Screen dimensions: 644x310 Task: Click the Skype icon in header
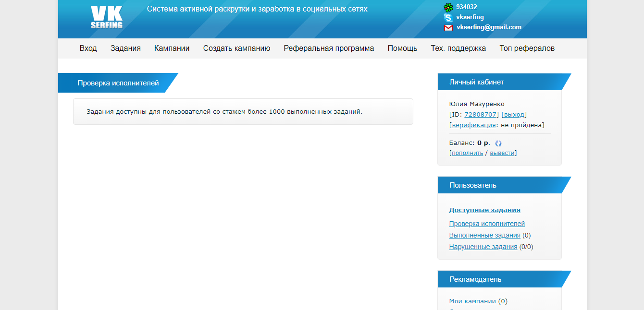(448, 17)
